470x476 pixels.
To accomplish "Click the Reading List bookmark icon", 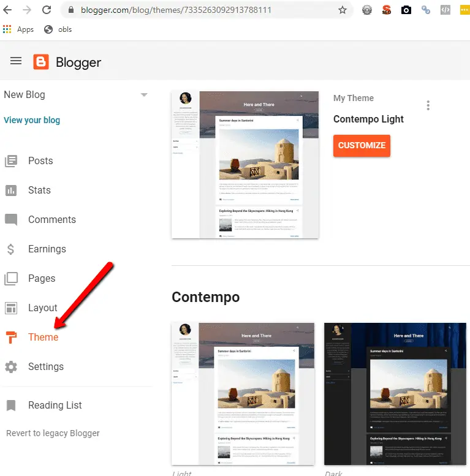I will 11,406.
